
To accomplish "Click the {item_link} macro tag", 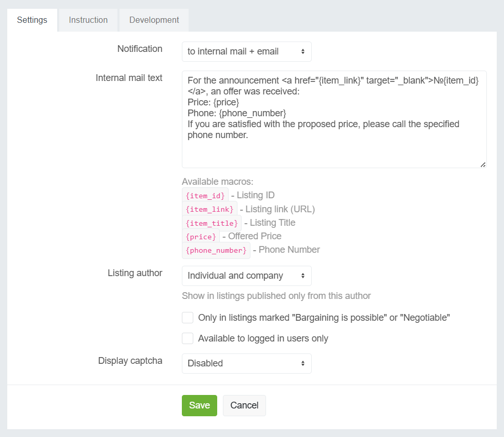I will pyautogui.click(x=209, y=209).
